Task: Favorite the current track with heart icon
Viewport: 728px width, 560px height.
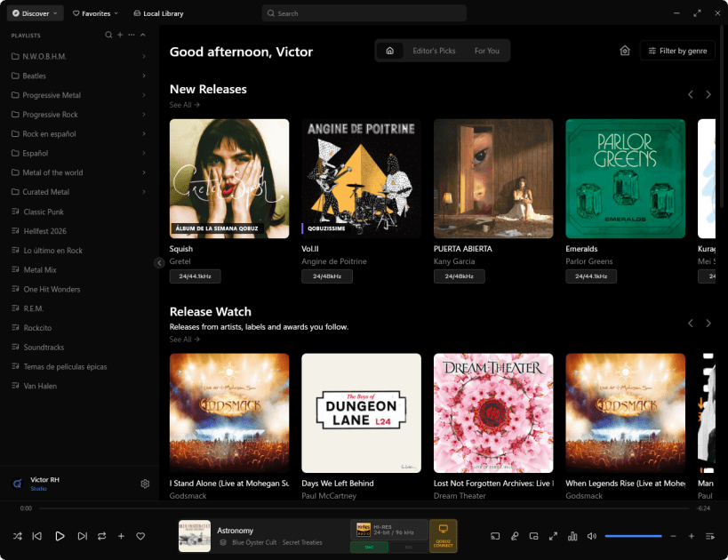Action: point(140,536)
